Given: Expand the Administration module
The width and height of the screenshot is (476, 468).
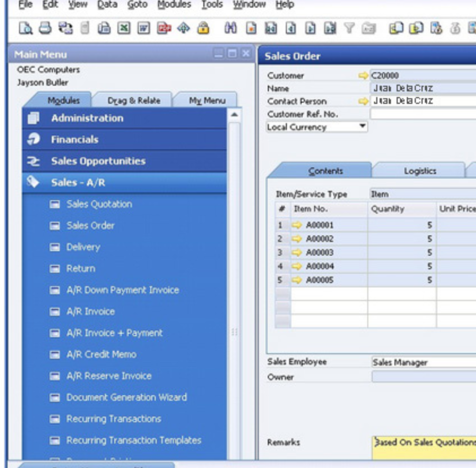Looking at the screenshot, I should [x=125, y=118].
